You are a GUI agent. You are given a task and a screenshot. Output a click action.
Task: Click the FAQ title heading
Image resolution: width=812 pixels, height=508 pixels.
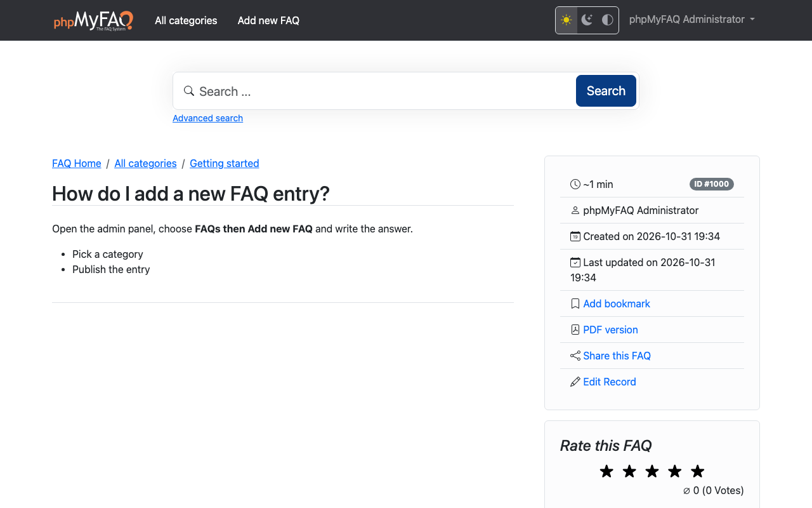click(x=191, y=194)
